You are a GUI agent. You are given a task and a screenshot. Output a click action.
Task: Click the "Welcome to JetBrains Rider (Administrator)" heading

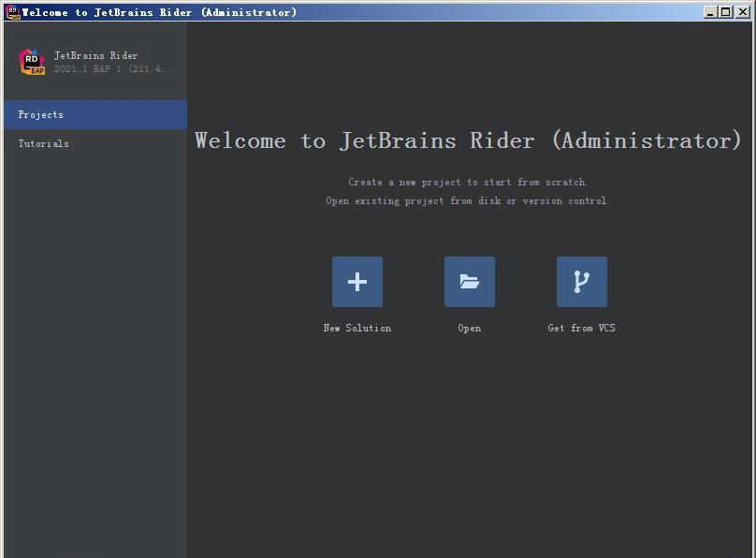pyautogui.click(x=468, y=140)
